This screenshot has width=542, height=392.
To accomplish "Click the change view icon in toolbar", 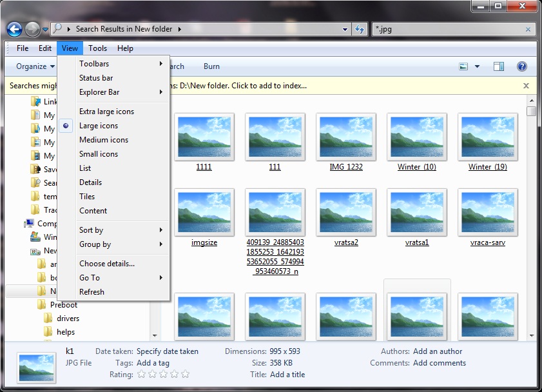I will 463,66.
